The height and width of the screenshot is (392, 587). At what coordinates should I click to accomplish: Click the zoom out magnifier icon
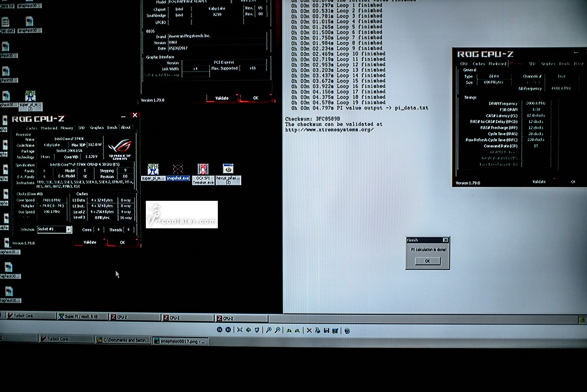point(278,330)
